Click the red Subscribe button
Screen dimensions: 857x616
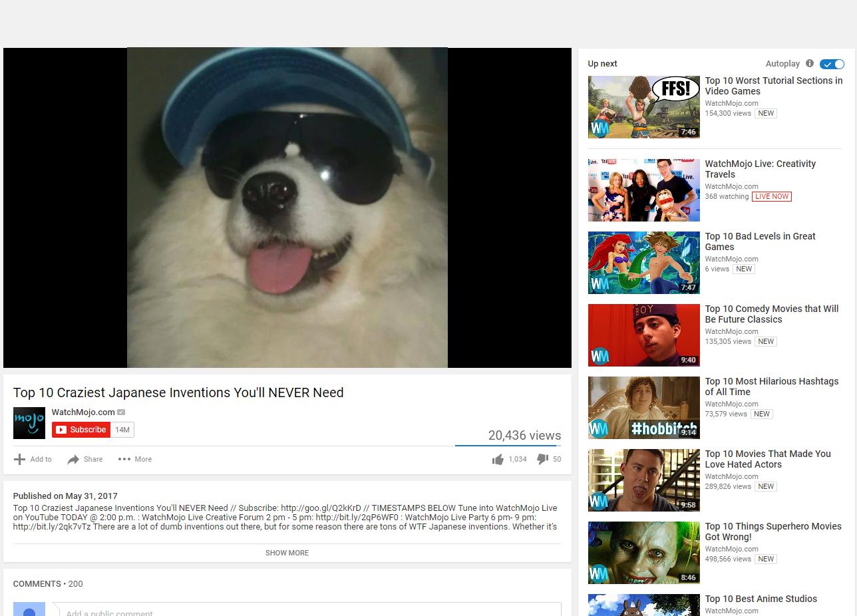point(81,430)
